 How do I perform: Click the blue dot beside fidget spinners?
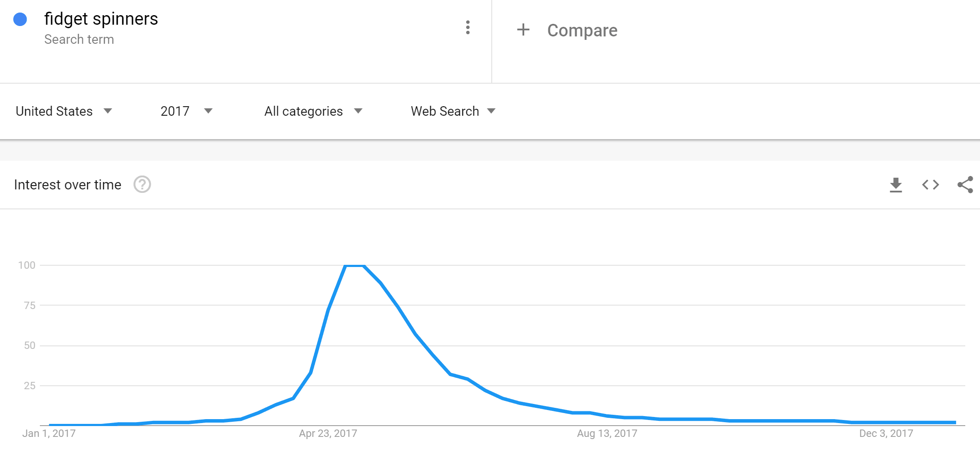tap(20, 20)
